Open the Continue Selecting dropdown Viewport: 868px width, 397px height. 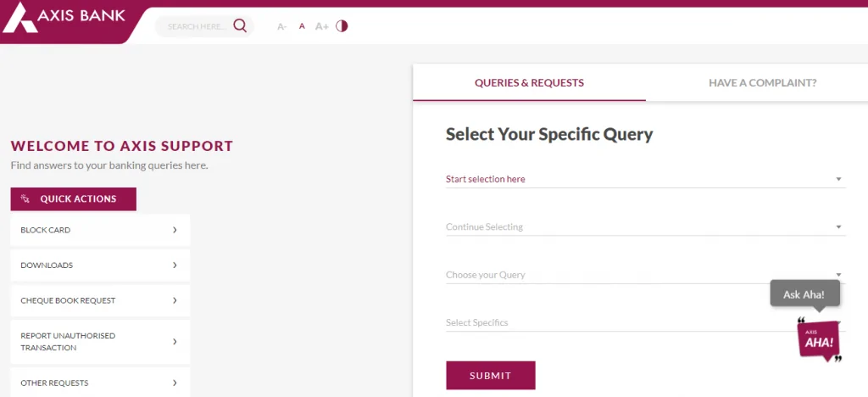click(x=645, y=227)
